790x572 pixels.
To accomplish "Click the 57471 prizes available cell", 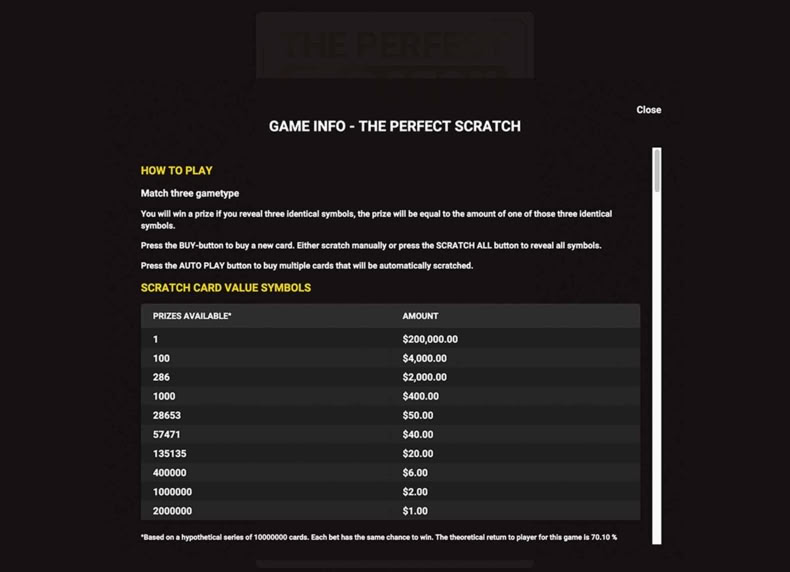I will (166, 434).
